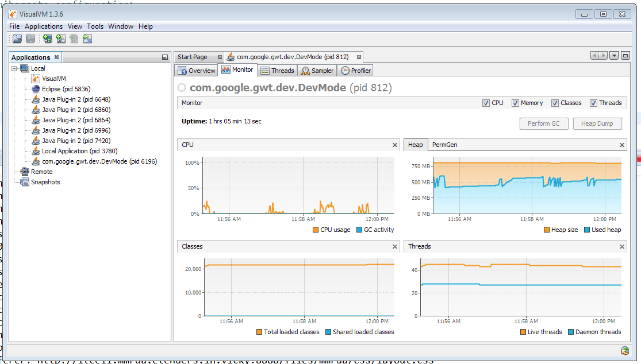Click the last toolbar snapshot icon
The height and width of the screenshot is (364, 641).
pos(87,39)
